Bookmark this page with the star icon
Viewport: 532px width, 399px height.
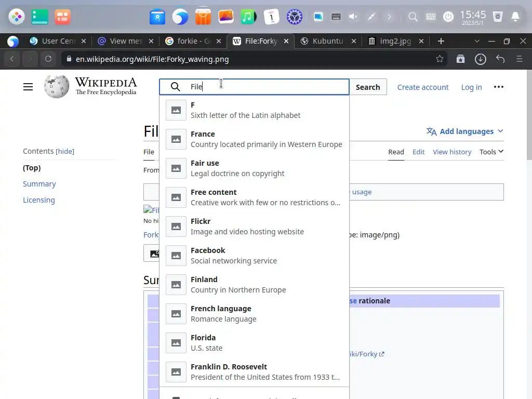(440, 59)
